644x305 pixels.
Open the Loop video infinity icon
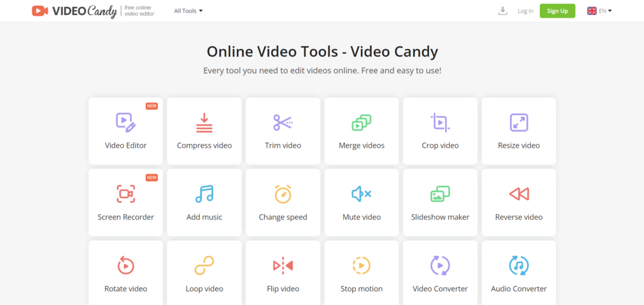pyautogui.click(x=204, y=265)
